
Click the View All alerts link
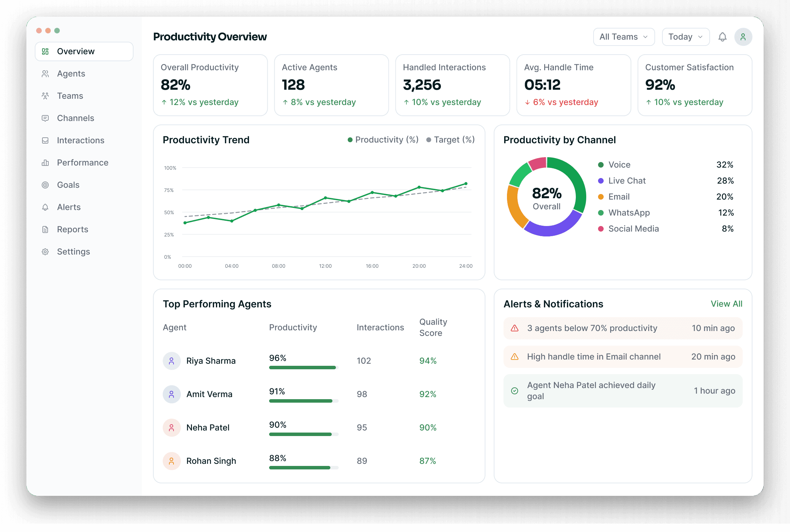tap(726, 304)
